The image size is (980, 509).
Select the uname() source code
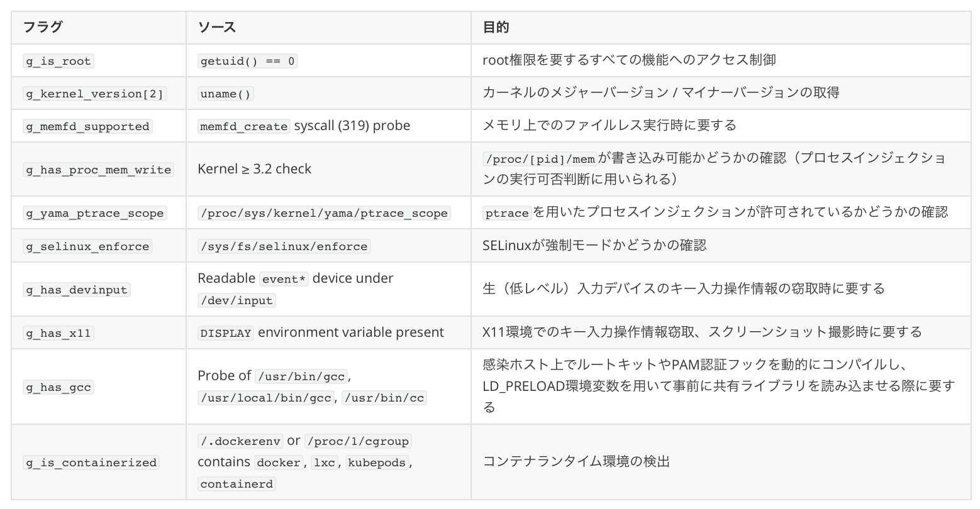click(226, 94)
